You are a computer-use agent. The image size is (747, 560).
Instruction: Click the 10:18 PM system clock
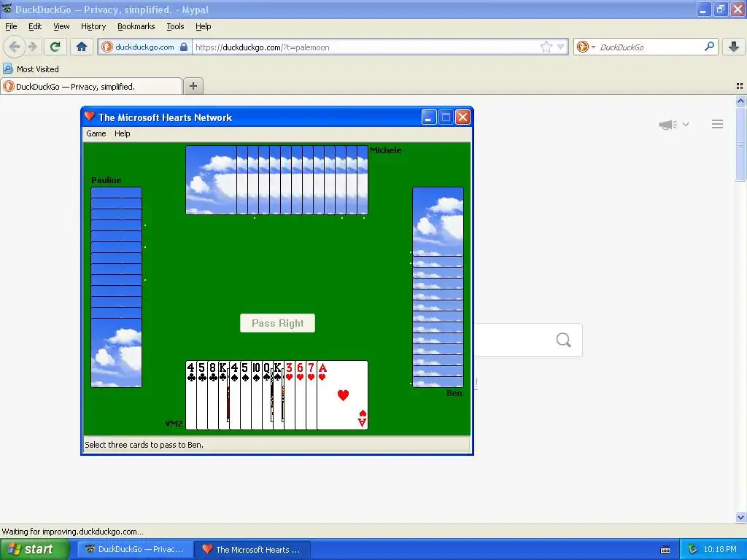pos(720,550)
